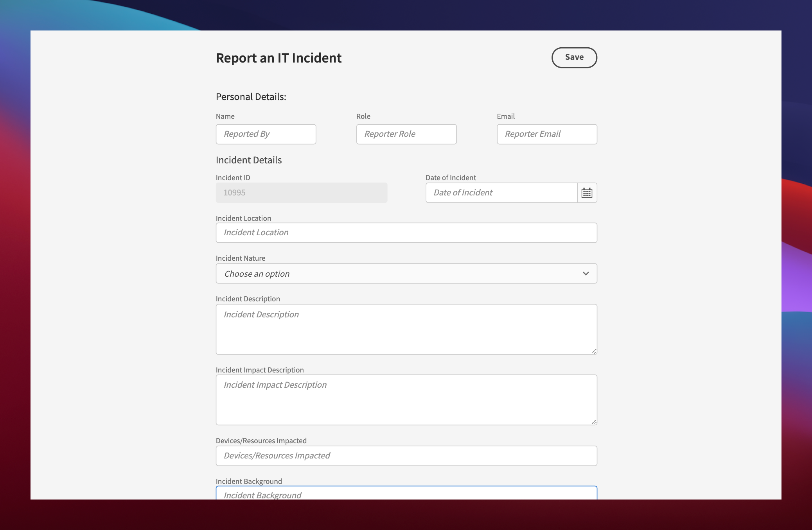812x530 pixels.
Task: Click the "Role" field label
Action: [x=363, y=116]
